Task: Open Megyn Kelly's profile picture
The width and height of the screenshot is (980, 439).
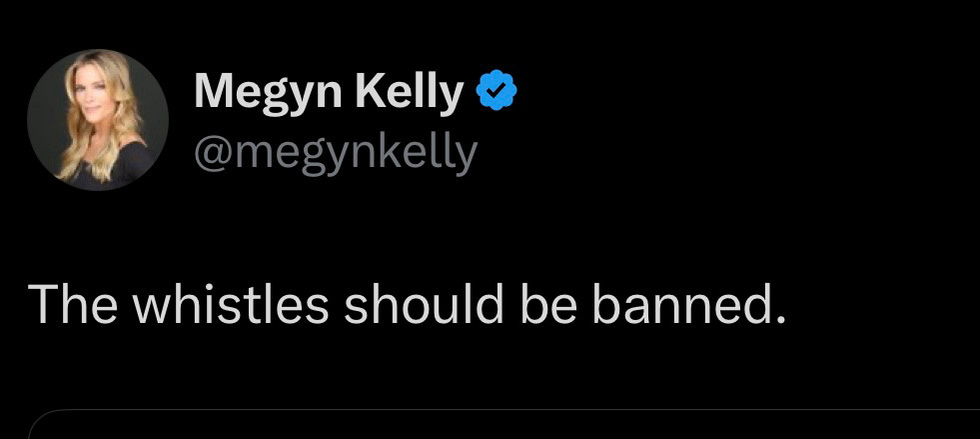Action: coord(97,119)
